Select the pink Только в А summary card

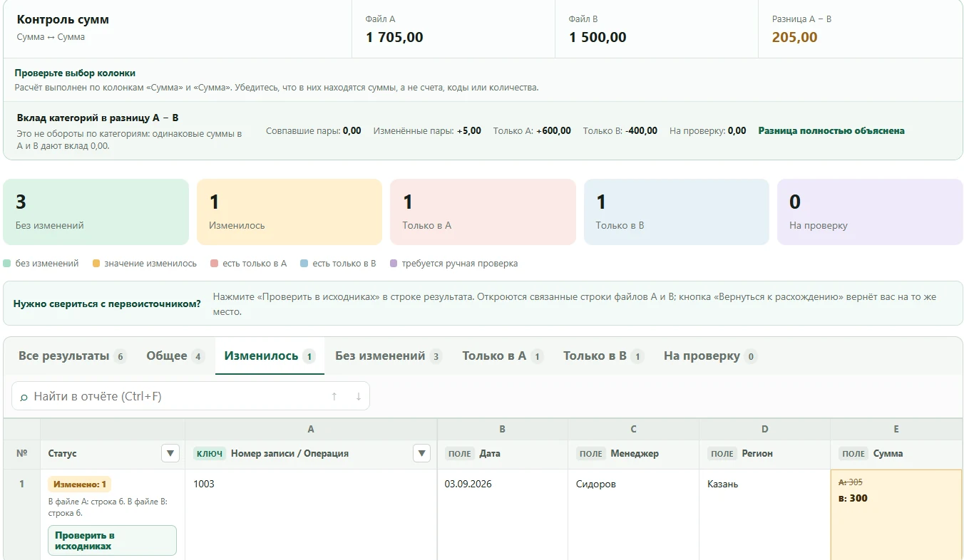point(483,212)
